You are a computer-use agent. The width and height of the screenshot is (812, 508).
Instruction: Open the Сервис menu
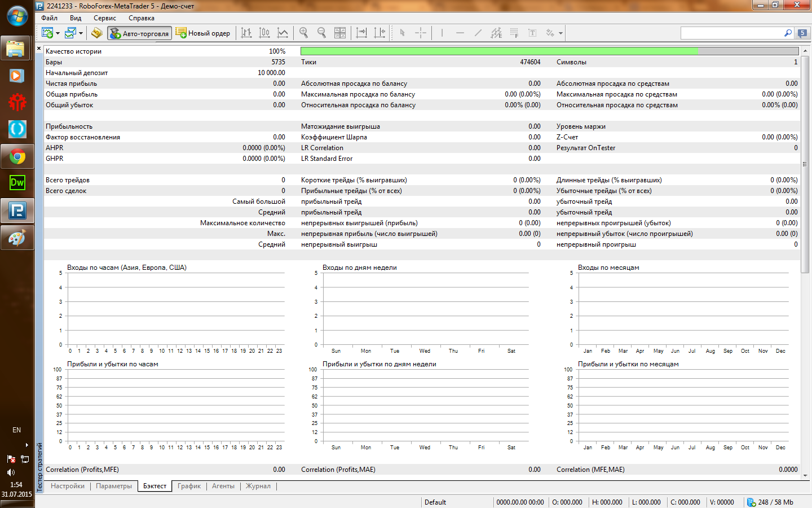coord(105,18)
